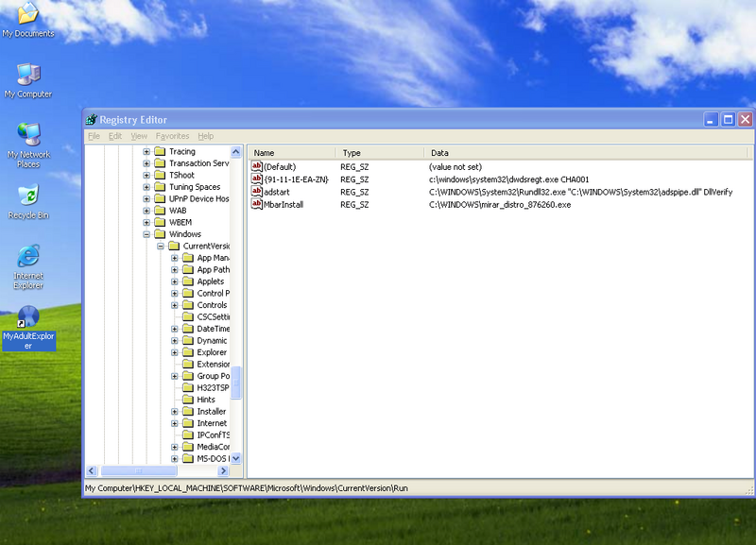Expand the Group Policy key

pyautogui.click(x=174, y=376)
